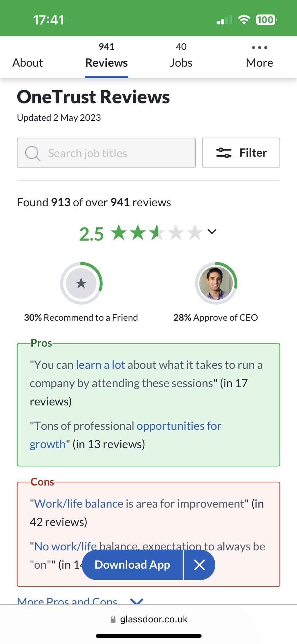Screen dimensions: 297x644
Task: Expand the rating breakdown chevron
Action: (x=212, y=232)
